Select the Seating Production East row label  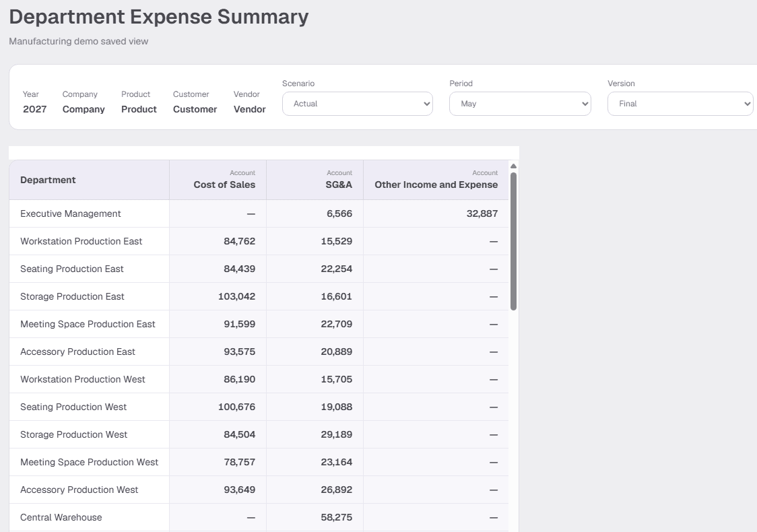coord(72,269)
